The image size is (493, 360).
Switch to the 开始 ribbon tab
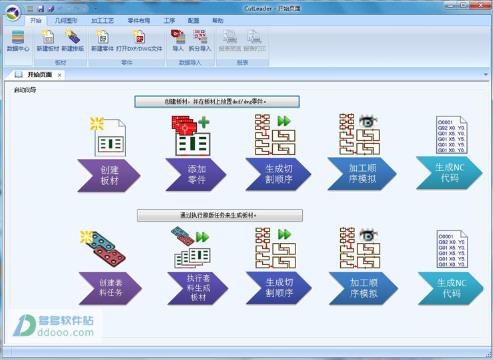[x=36, y=21]
